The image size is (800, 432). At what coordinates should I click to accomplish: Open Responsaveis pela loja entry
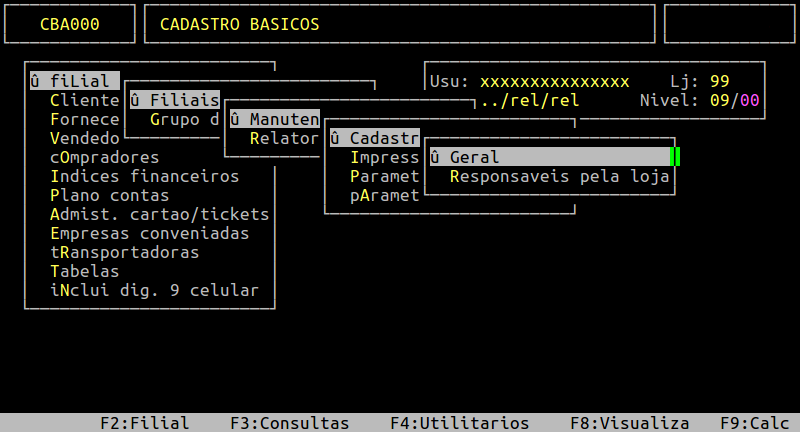pyautogui.click(x=560, y=177)
